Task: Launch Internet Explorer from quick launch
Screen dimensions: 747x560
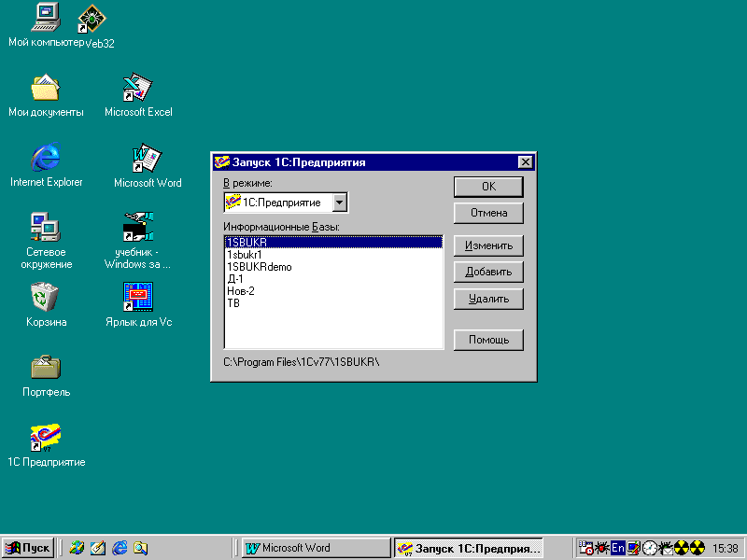Action: tap(120, 548)
